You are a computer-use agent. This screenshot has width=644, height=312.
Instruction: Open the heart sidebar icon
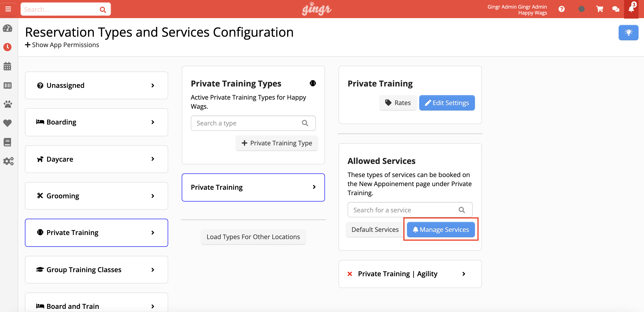click(7, 123)
